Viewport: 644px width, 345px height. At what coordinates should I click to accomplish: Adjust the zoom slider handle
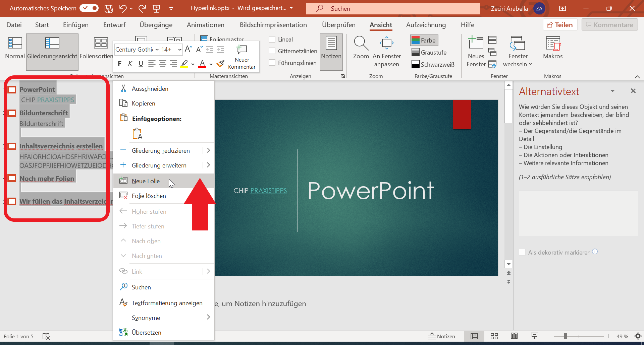click(x=566, y=336)
